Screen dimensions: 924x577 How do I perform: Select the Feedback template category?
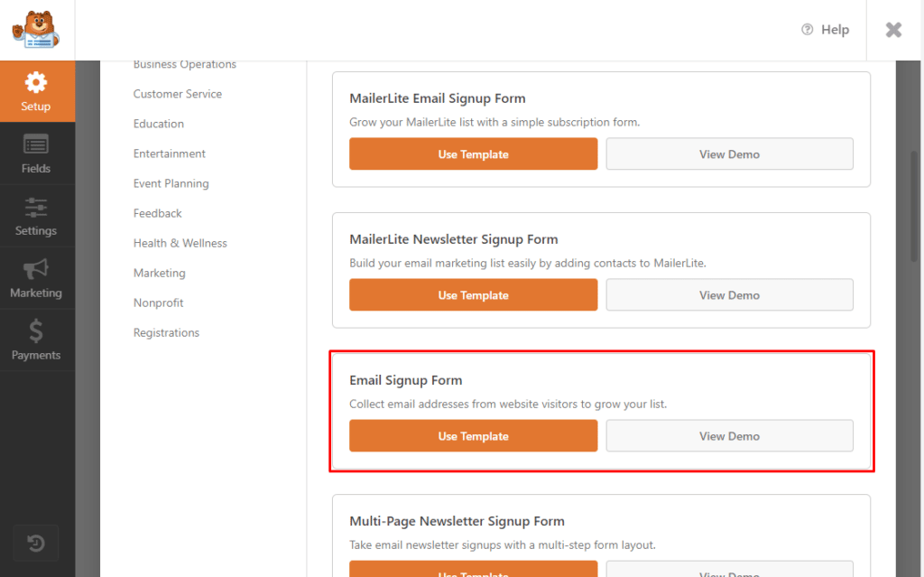[x=157, y=213]
